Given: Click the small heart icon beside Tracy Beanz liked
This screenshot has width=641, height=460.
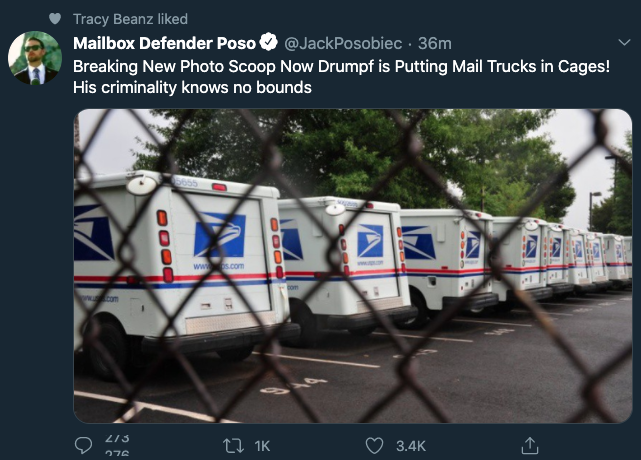Looking at the screenshot, I should 55,18.
